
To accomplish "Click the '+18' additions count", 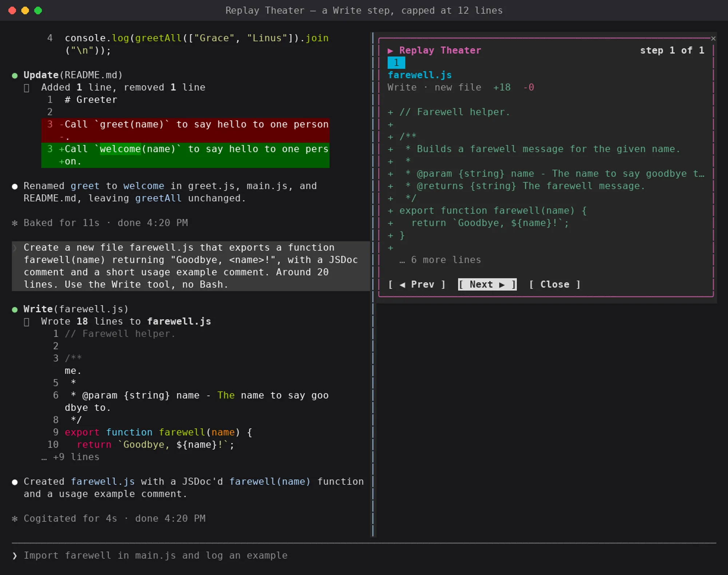I will point(502,87).
